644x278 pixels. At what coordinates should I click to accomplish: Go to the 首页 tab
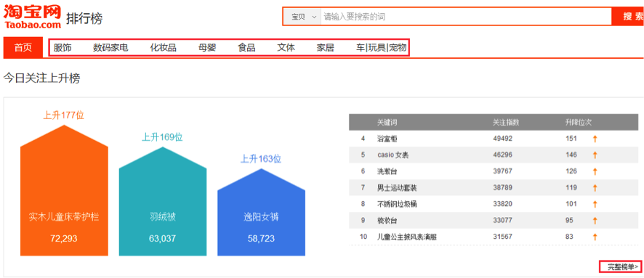[23, 48]
